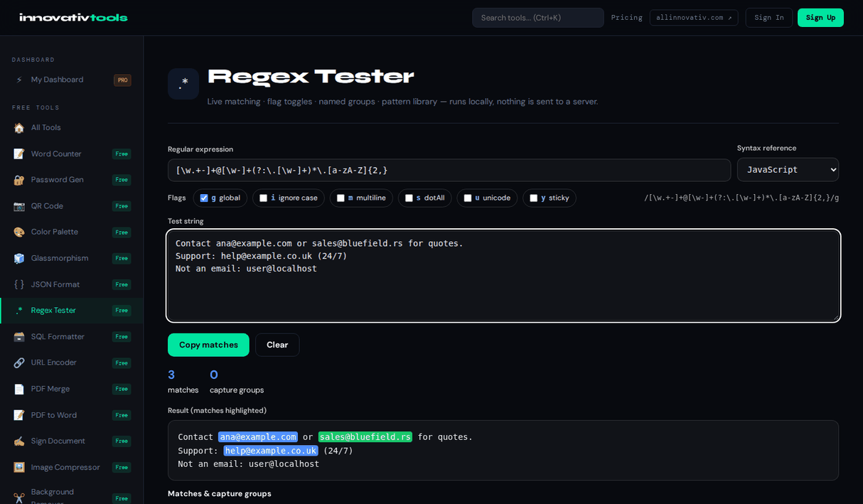Click the QR Code camera icon
Screen dimensions: 863x504
tap(19, 206)
